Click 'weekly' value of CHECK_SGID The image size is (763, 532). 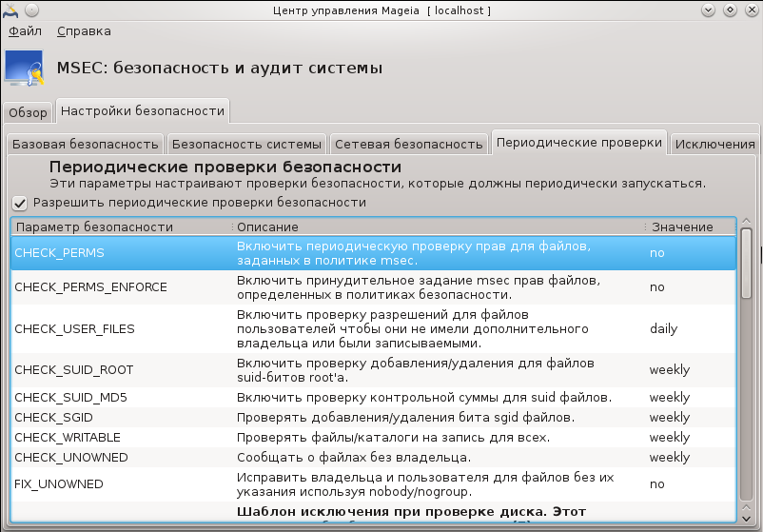670,418
